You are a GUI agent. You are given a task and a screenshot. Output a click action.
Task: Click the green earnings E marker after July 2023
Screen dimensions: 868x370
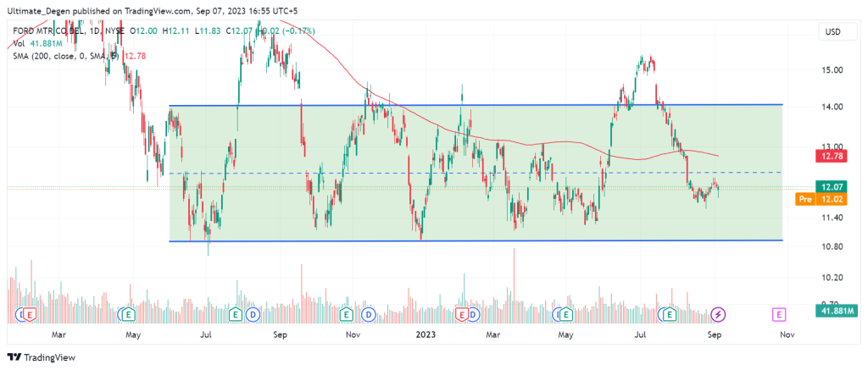click(x=670, y=315)
